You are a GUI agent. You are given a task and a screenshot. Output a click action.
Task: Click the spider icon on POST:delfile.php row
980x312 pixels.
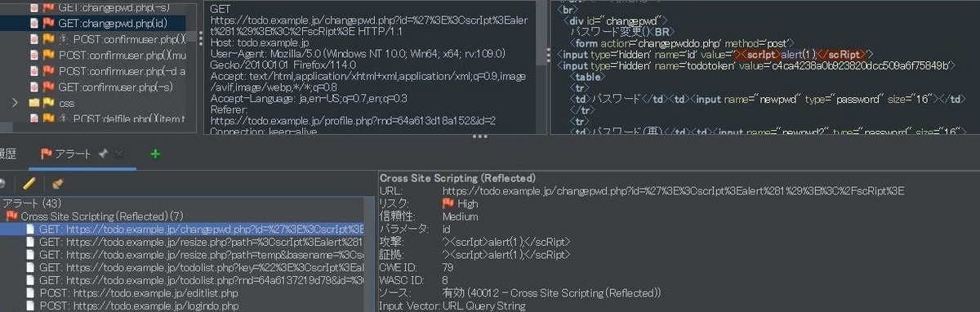[x=63, y=119]
